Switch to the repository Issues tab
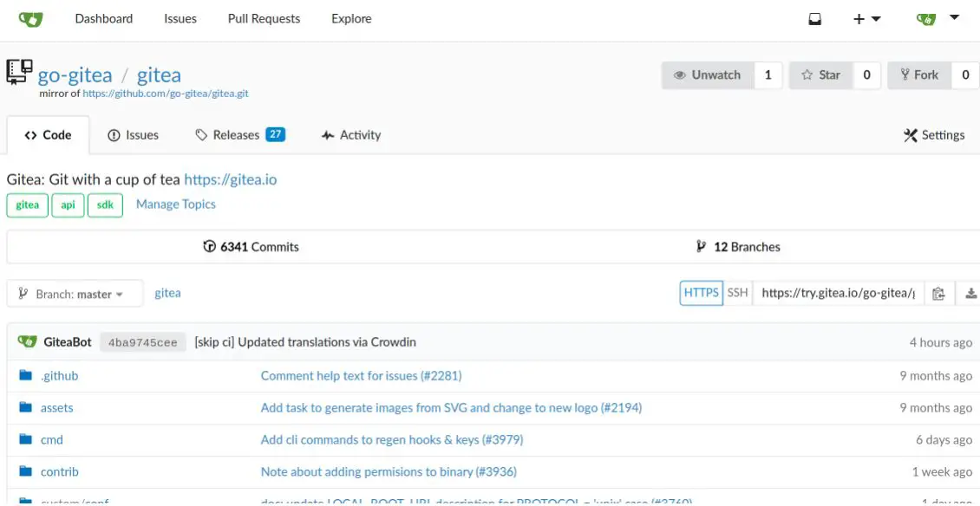This screenshot has height=506, width=980. [134, 135]
